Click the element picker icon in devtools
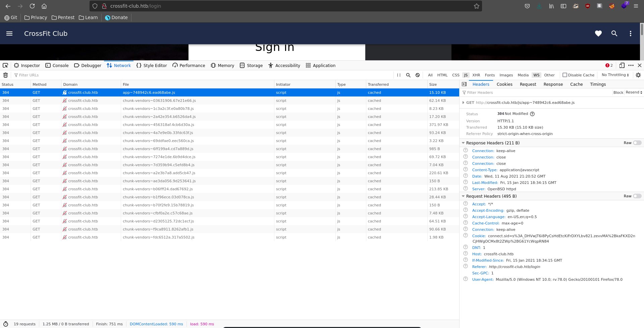The image size is (644, 328). (5, 65)
